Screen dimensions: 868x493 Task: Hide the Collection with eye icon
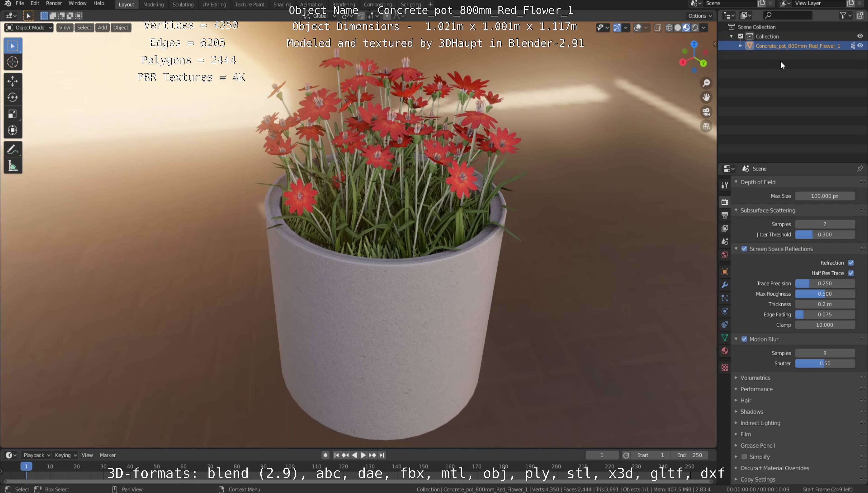tap(860, 36)
